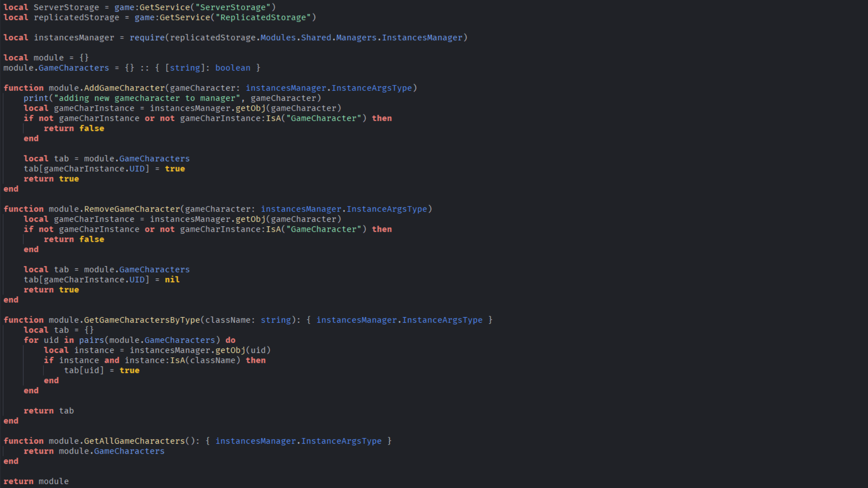This screenshot has width=868, height=488.
Task: Click the GetAllGameCharacters function name
Action: click(134, 441)
